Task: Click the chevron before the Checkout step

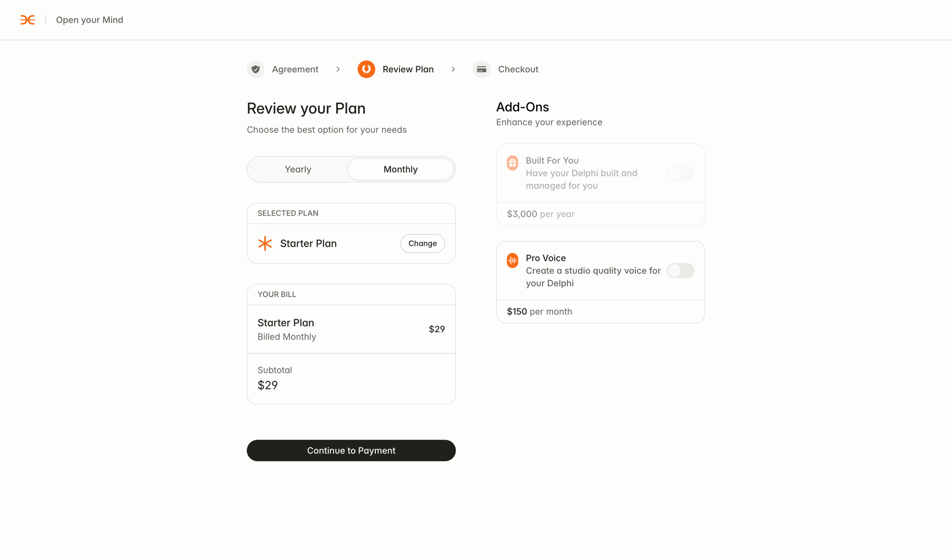Action: tap(453, 69)
